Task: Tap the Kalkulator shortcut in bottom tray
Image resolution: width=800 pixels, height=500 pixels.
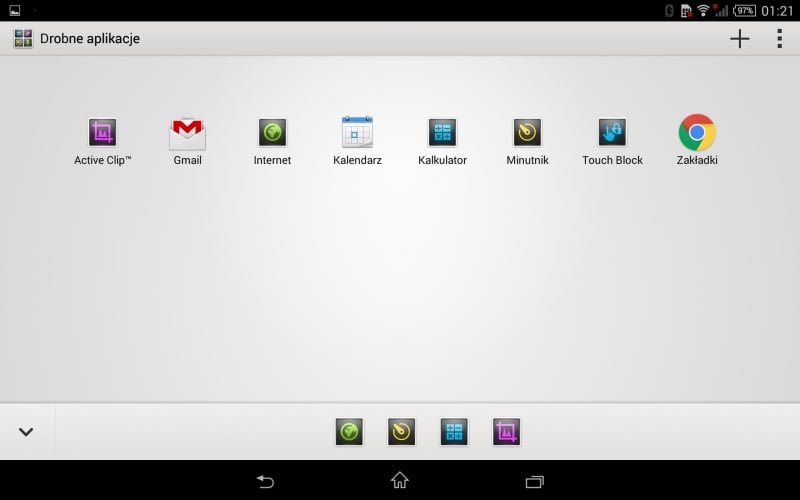Action: point(454,432)
